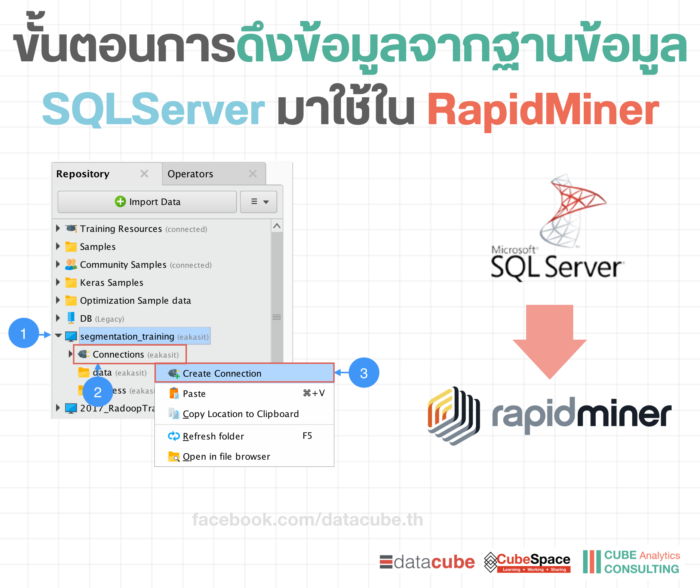Click the repository scrollbar up arrow
700x588 pixels.
277,226
